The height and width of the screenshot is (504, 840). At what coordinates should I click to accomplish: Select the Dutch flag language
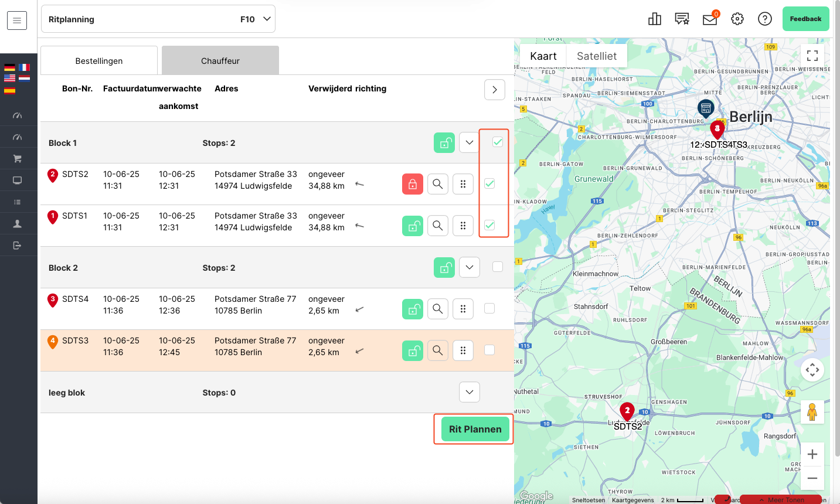pos(24,78)
